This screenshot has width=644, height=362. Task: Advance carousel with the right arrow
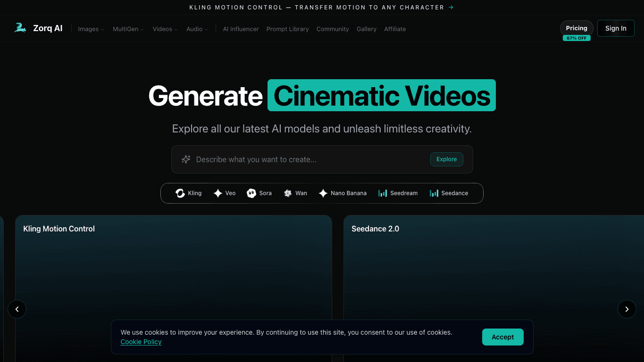pyautogui.click(x=627, y=309)
